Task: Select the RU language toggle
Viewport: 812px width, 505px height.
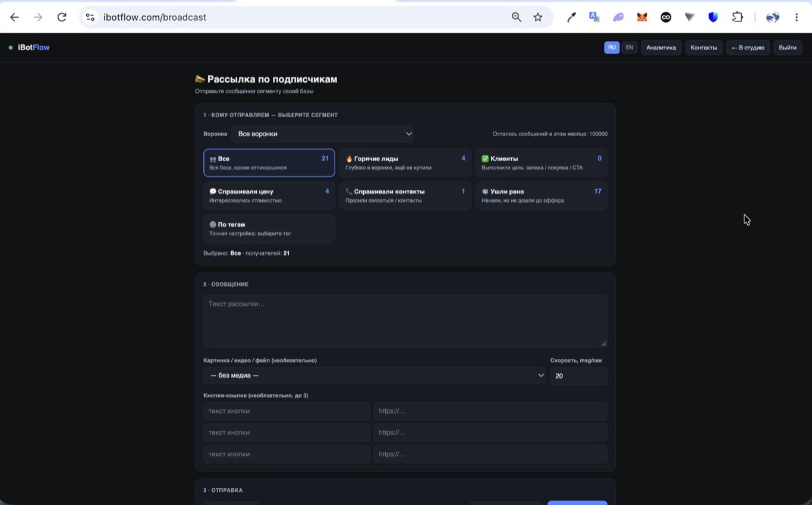Action: click(612, 48)
